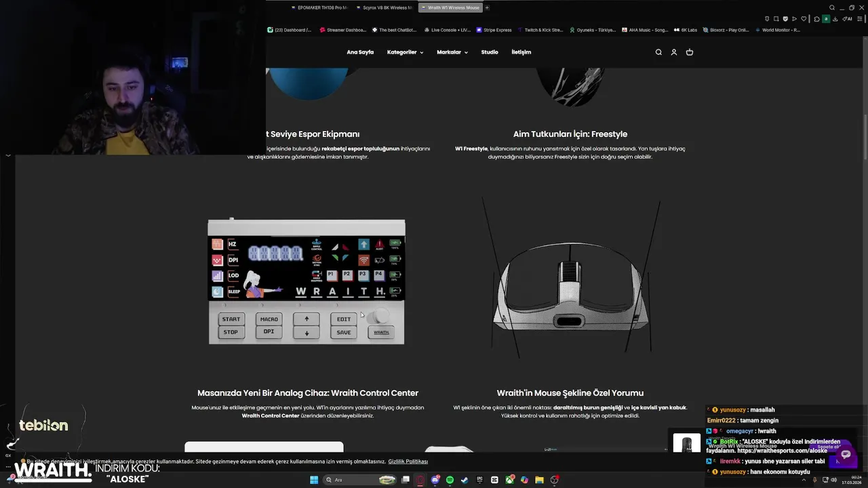The image size is (868, 488).
Task: Show hidden system tray icons
Action: point(804,480)
